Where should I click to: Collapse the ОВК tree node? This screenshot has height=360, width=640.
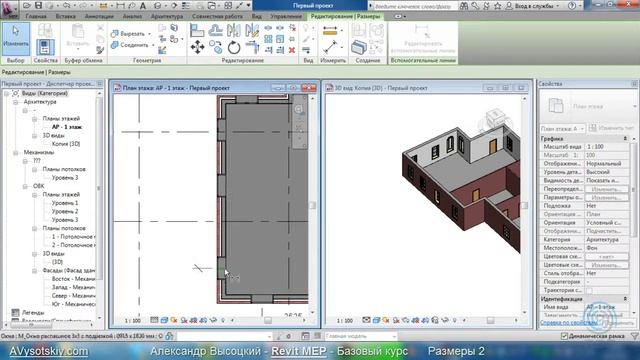pos(25,187)
